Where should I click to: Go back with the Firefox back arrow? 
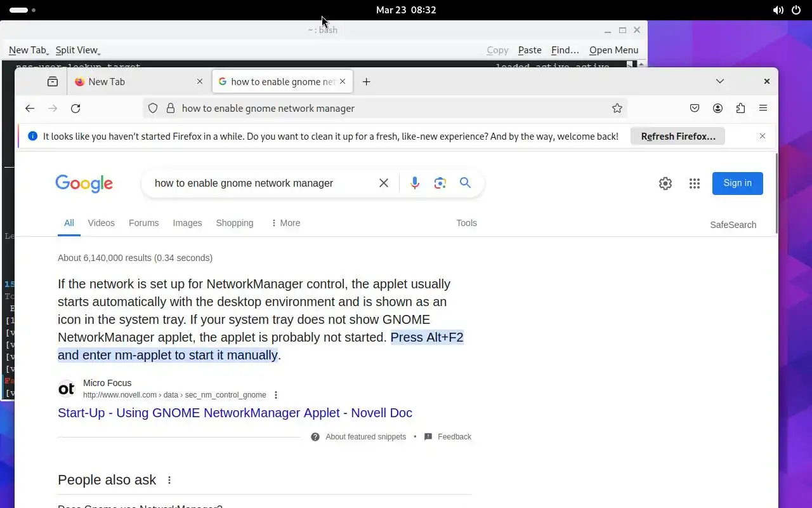[x=30, y=109]
